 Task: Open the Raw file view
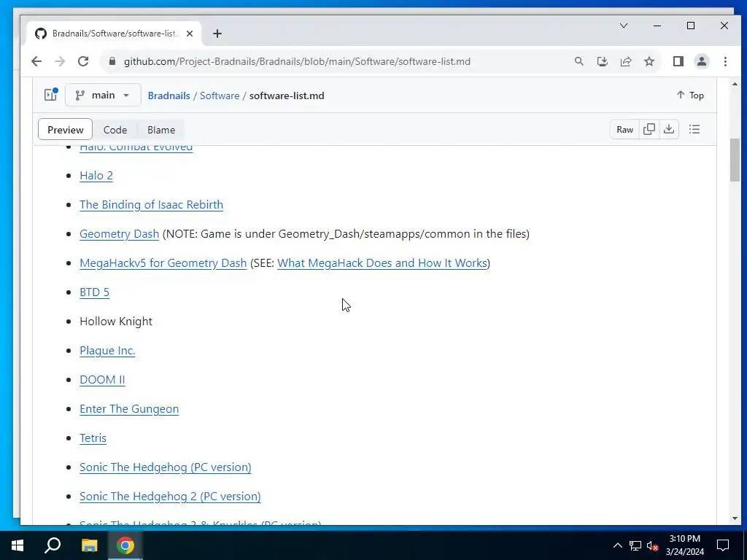624,130
